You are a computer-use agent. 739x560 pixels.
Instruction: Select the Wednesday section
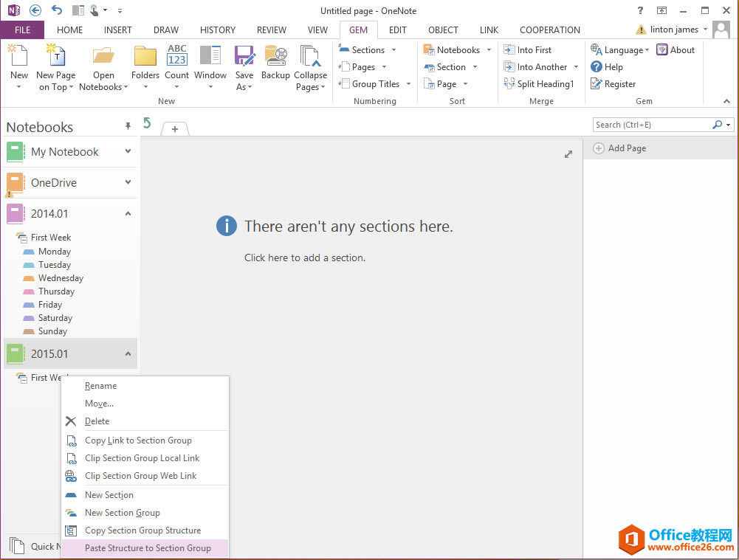click(x=59, y=278)
